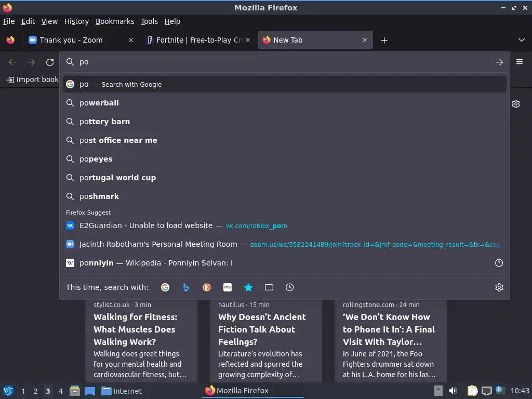Search this time with Google icon
The height and width of the screenshot is (399, 532).
(x=165, y=287)
